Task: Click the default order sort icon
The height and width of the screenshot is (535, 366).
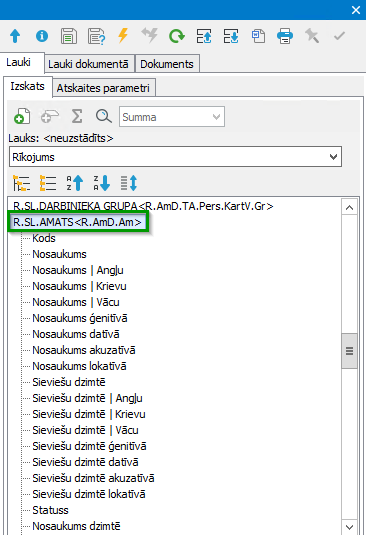Action: click(x=129, y=183)
